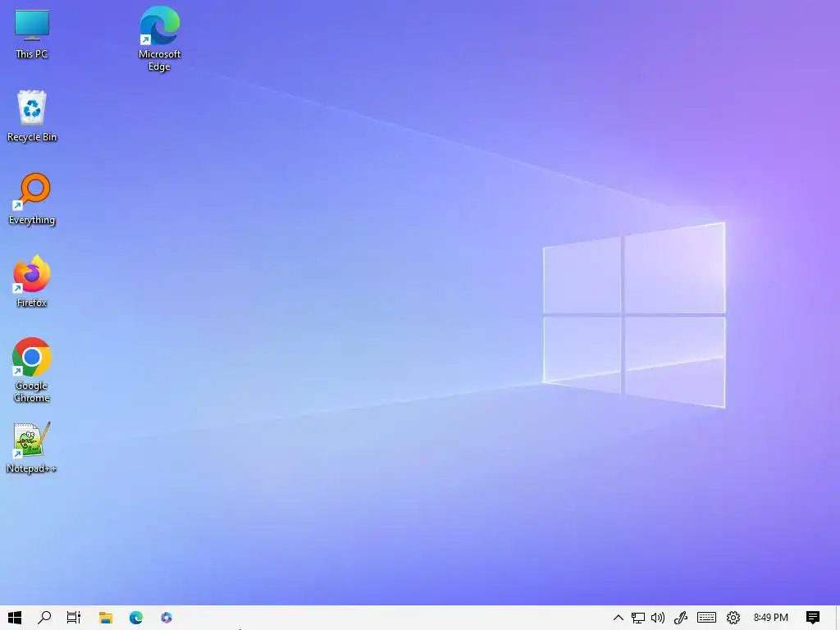The height and width of the screenshot is (630, 840).
Task: Click Show desktop sliver at taskbar end
Action: pyautogui.click(x=838, y=618)
